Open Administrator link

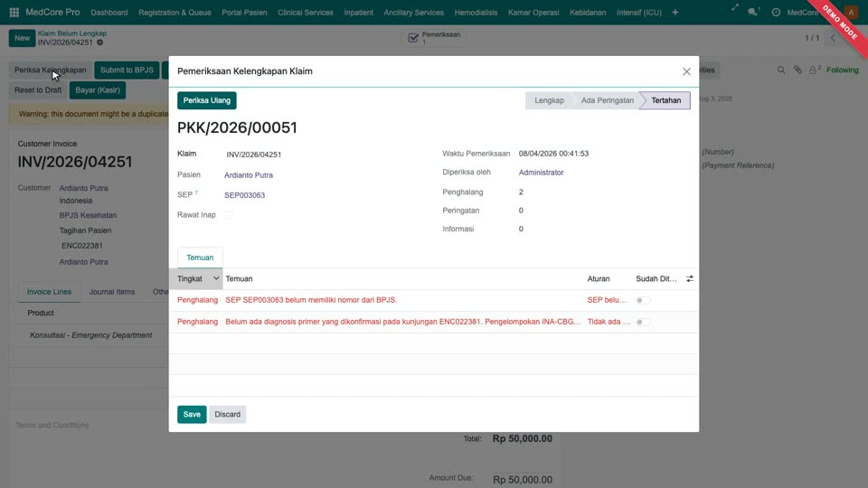(x=541, y=173)
